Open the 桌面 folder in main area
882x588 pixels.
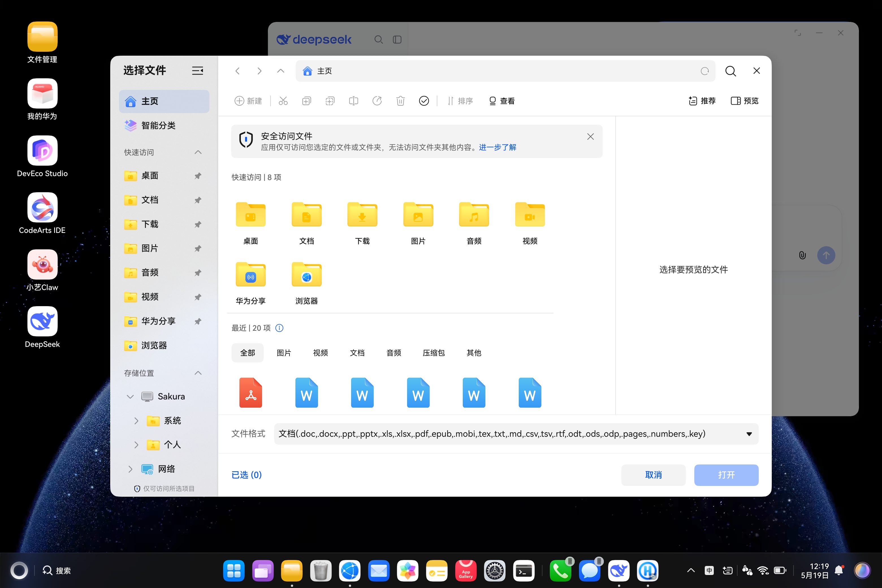coord(250,223)
